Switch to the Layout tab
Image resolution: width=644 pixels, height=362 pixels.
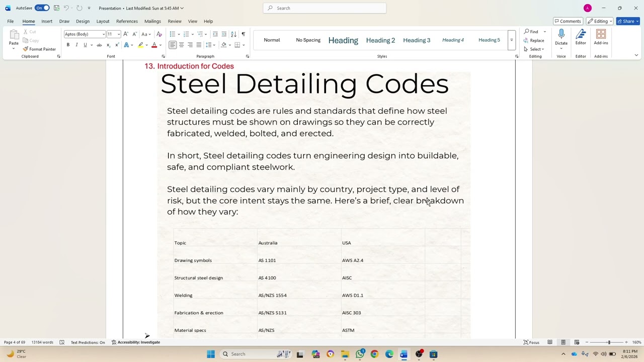pos(103,21)
